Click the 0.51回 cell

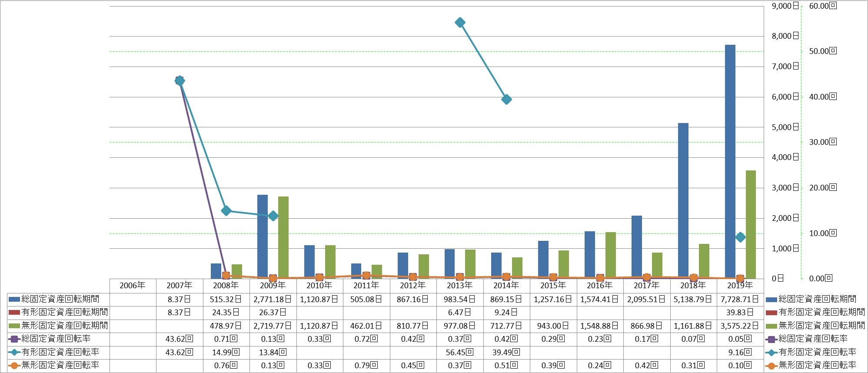[506, 365]
